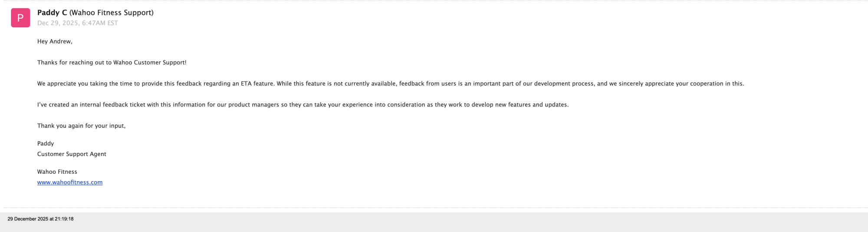Click the "(Wahoo Fitness Support)" label
The height and width of the screenshot is (232, 868).
[x=112, y=13]
